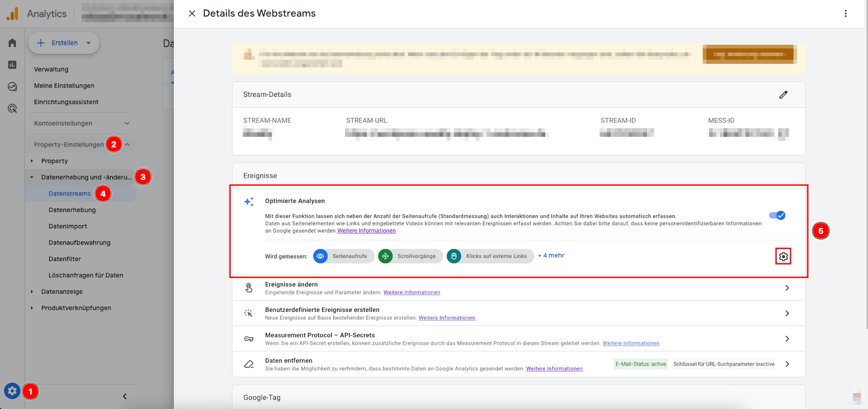Image resolution: width=868 pixels, height=409 pixels.
Task: Expand the Datenanzeige tree item
Action: coord(32,292)
